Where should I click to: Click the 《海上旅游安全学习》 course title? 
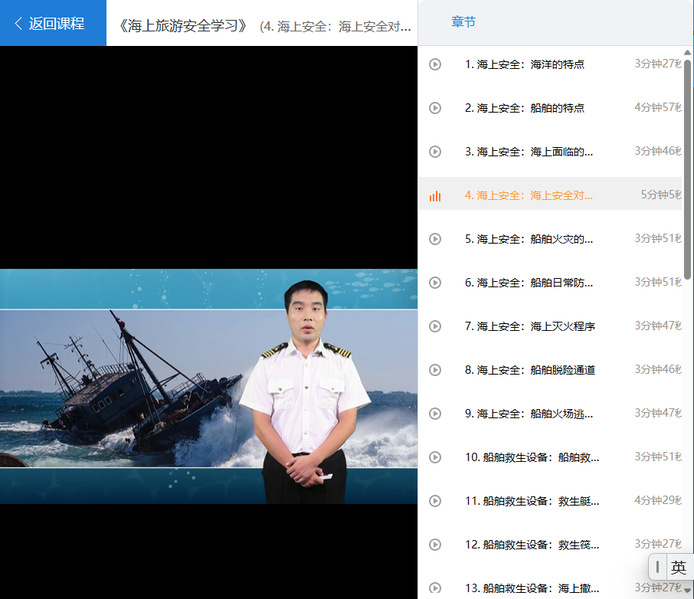182,25
